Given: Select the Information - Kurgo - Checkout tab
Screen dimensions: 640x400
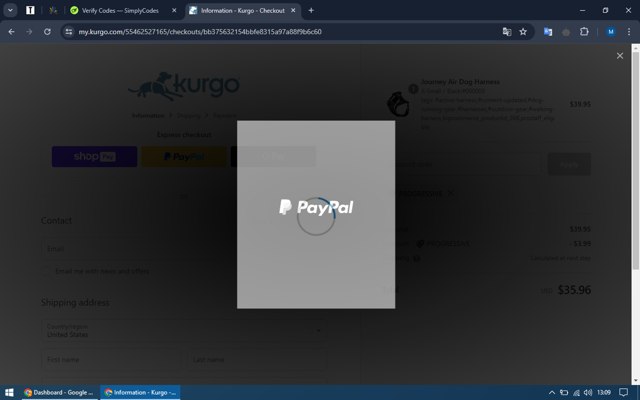Looking at the screenshot, I should [x=242, y=11].
